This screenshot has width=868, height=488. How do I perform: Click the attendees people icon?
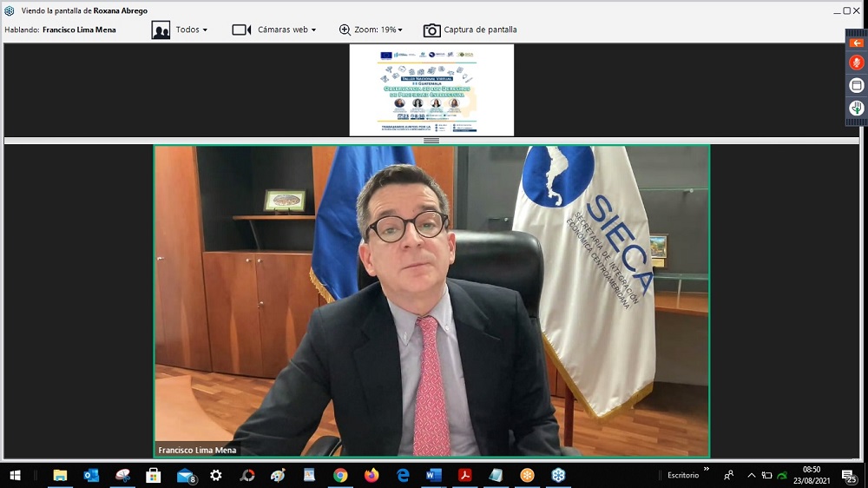pos(161,30)
